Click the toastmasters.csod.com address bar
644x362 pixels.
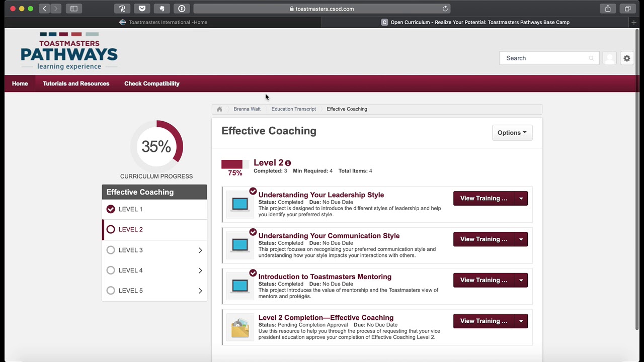(x=322, y=9)
